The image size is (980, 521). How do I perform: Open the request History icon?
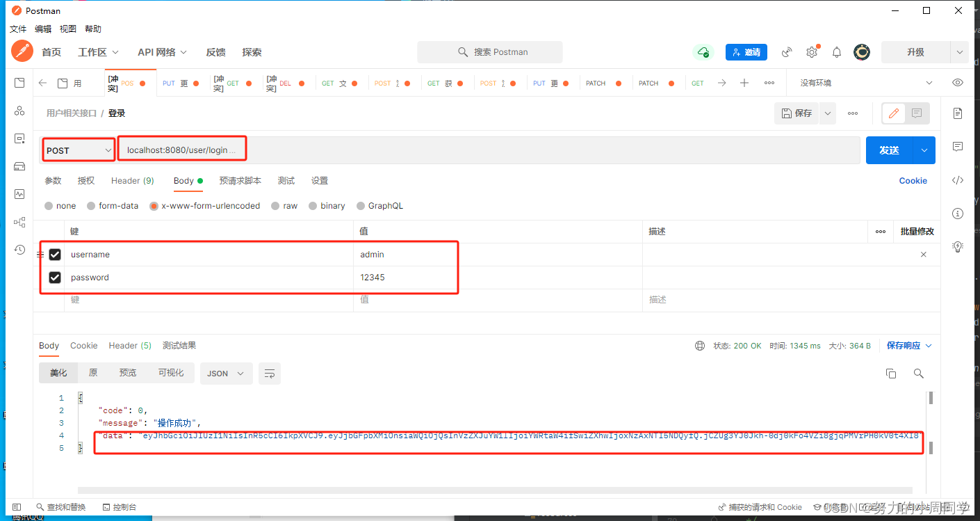click(x=19, y=249)
